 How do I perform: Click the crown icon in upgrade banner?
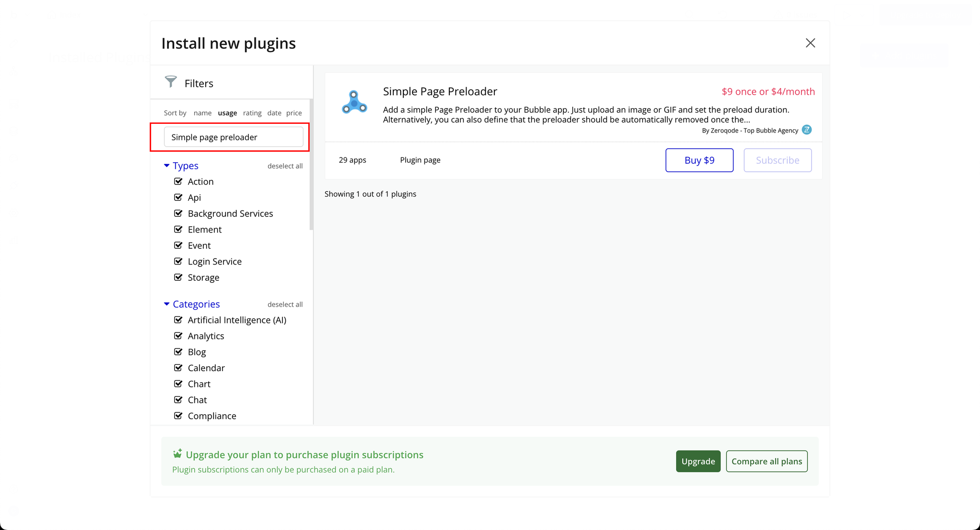pyautogui.click(x=178, y=453)
